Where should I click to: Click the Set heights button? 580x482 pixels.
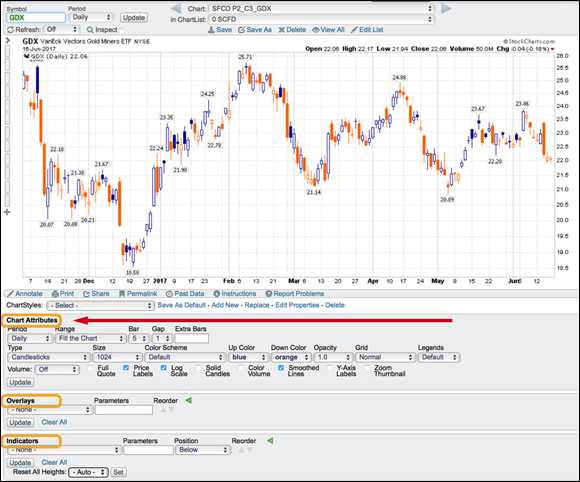click(118, 472)
